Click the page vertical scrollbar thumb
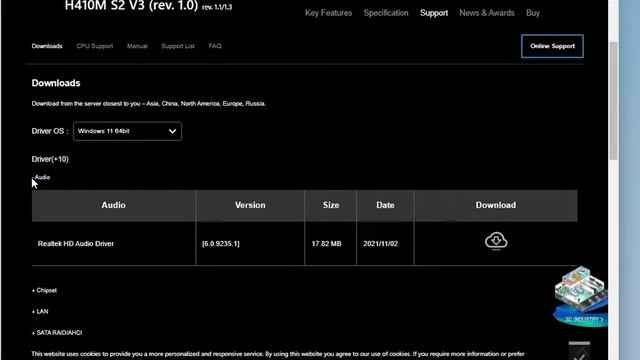Screen dimensions: 640x360 613,101
